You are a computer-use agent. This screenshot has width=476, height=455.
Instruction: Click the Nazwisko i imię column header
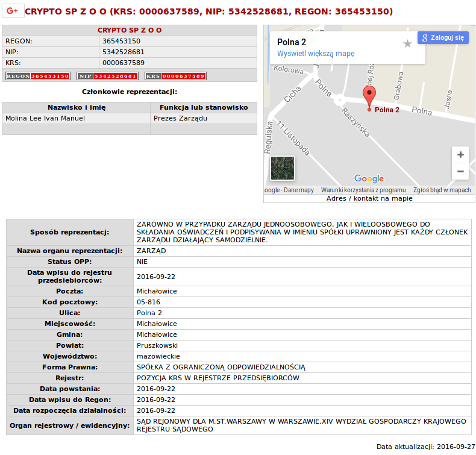[76, 107]
